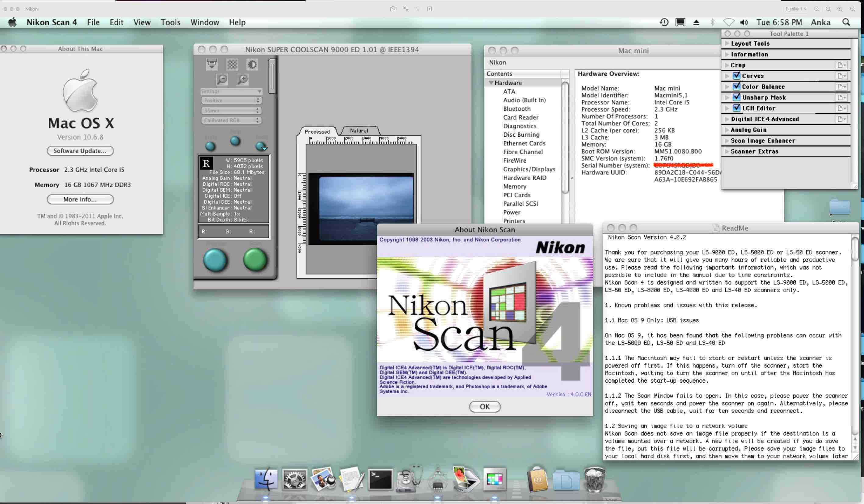Open the Tools menu
The width and height of the screenshot is (864, 504).
tap(170, 22)
